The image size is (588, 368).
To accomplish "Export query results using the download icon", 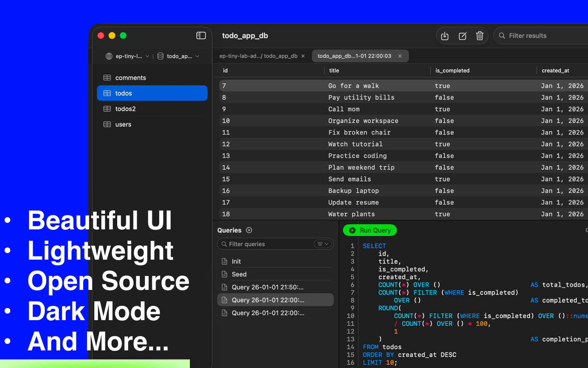I will point(445,36).
